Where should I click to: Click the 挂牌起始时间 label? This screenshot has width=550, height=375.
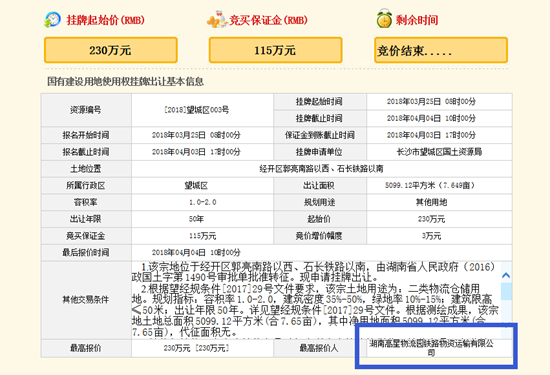click(319, 102)
